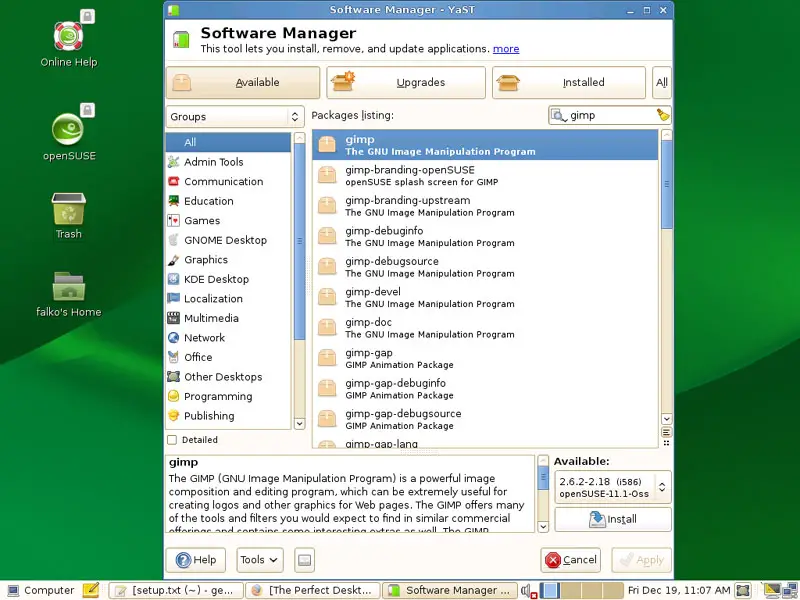800x600 pixels.
Task: Select the Programming group
Action: (x=229, y=396)
